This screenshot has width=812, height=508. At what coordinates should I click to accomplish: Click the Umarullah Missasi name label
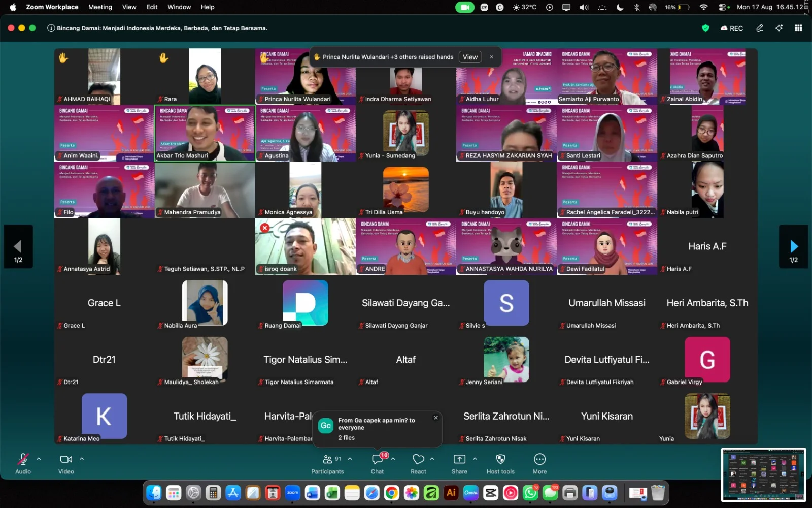click(x=591, y=326)
